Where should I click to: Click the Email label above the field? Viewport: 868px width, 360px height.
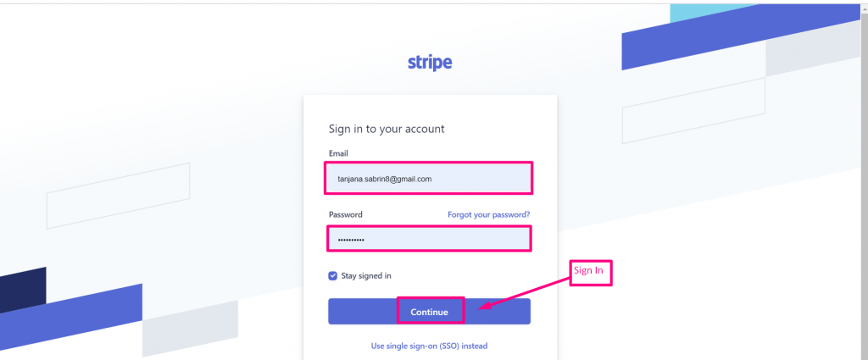[x=338, y=153]
